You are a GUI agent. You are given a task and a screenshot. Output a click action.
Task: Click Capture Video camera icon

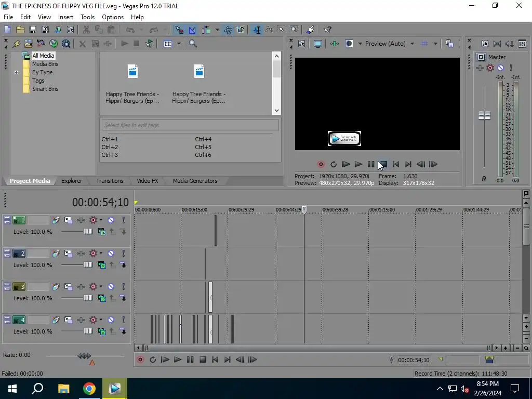[x=41, y=44]
